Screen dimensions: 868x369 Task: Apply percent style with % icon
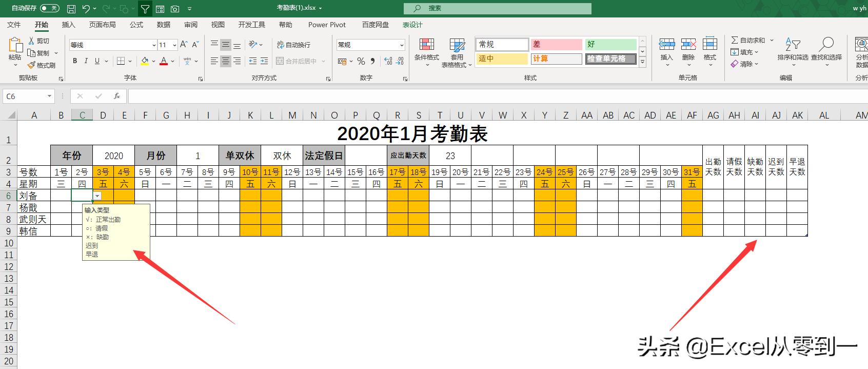tap(361, 61)
